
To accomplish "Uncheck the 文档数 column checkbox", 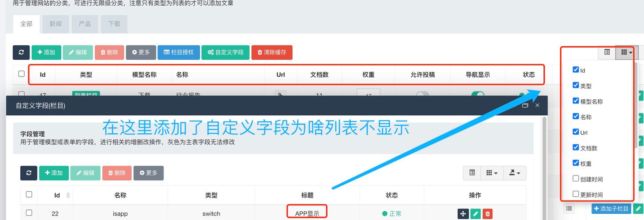I will coord(576,147).
